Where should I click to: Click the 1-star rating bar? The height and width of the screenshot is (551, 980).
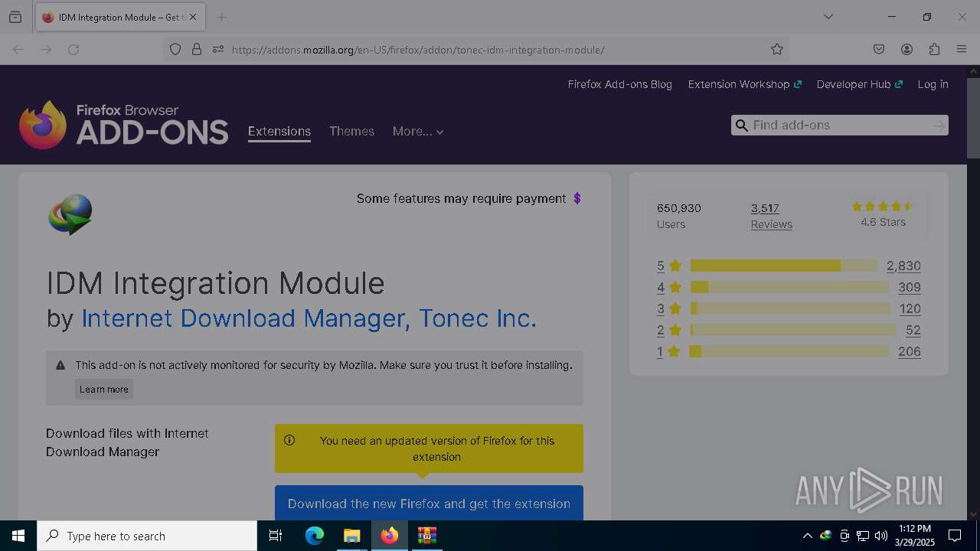pos(789,351)
